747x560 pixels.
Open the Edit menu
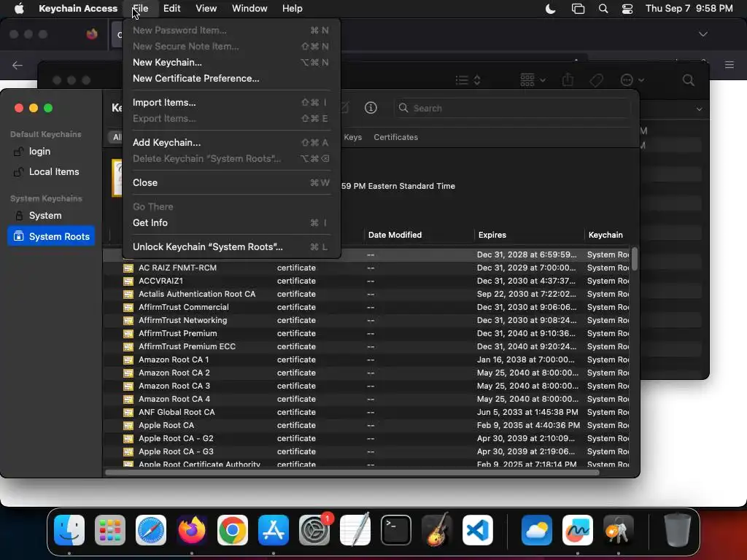171,9
